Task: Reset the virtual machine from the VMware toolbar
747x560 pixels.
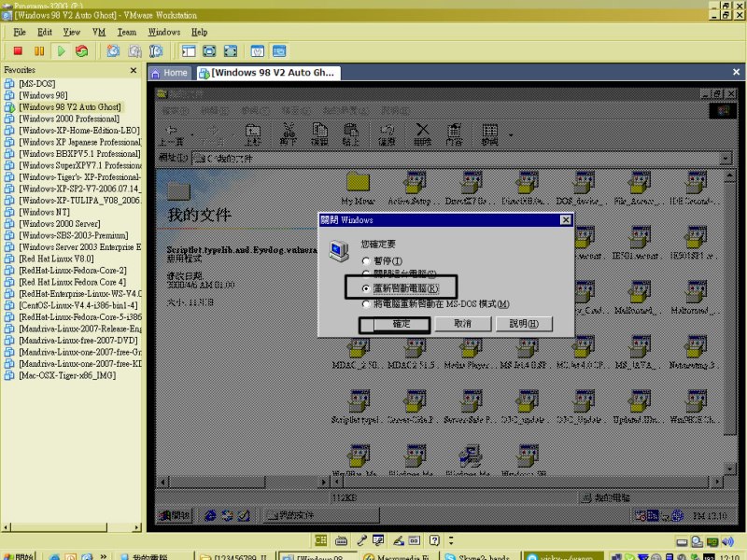Action: point(82,51)
